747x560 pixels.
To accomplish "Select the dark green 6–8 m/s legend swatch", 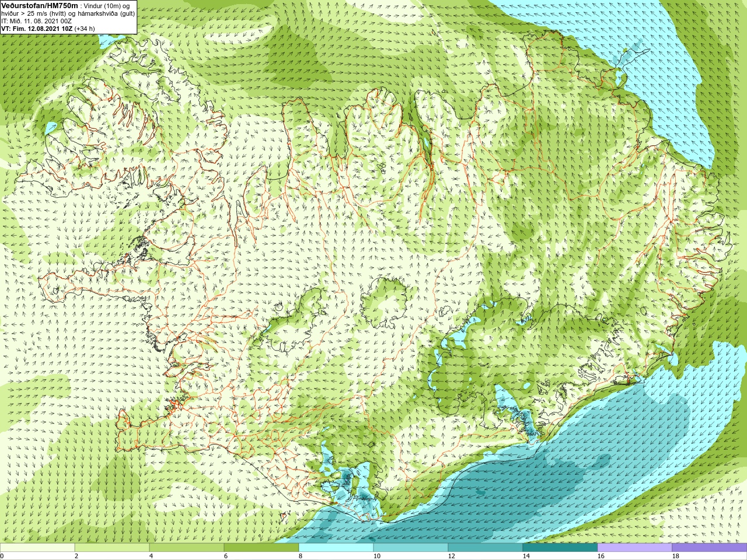I will pyautogui.click(x=261, y=548).
